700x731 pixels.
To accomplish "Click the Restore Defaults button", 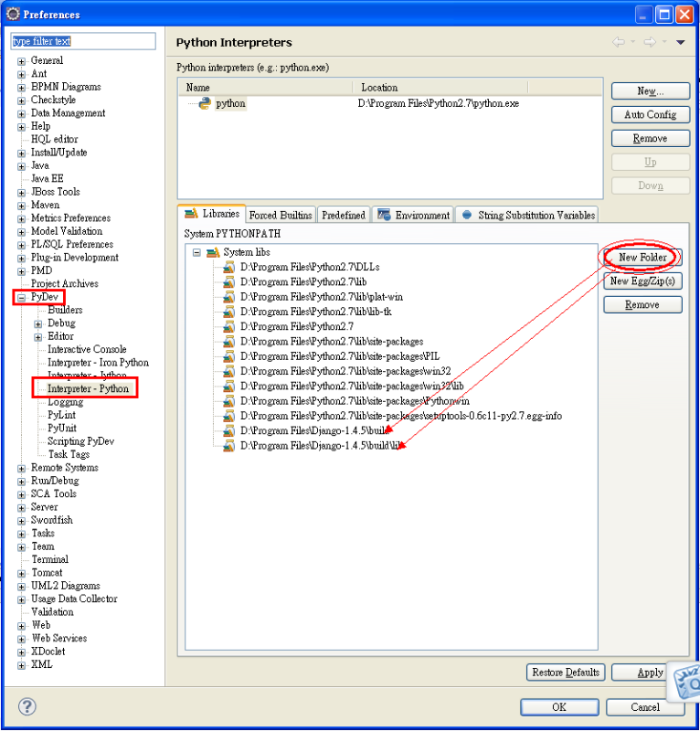I will 566,673.
